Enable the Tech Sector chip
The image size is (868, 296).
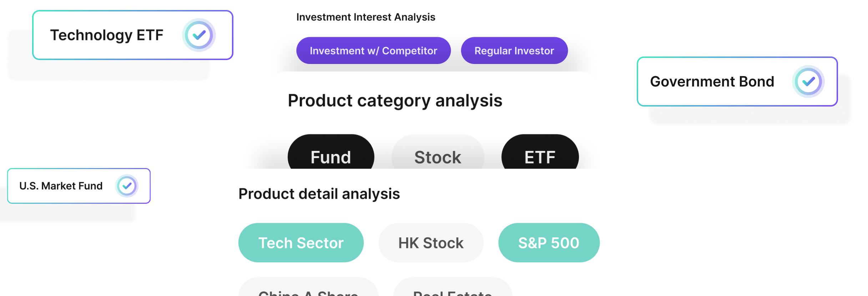tap(301, 243)
